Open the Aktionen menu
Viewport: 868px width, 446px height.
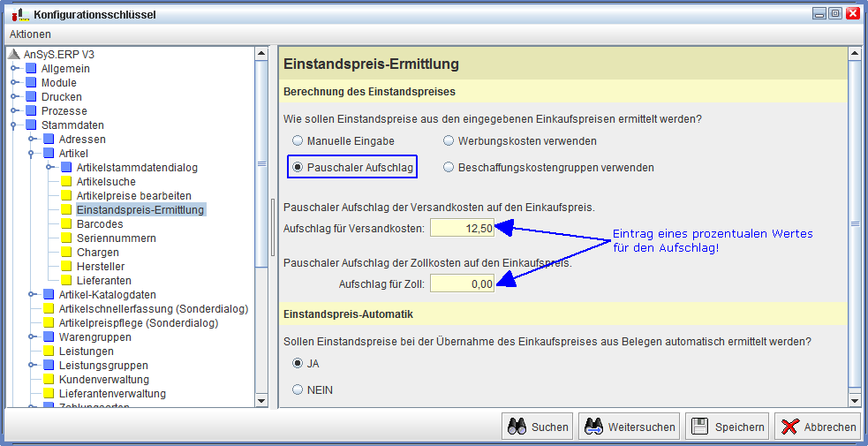pos(30,34)
